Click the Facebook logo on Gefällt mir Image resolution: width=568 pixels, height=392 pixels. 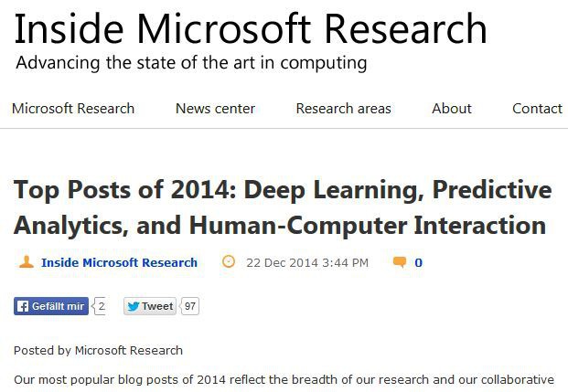click(x=23, y=306)
